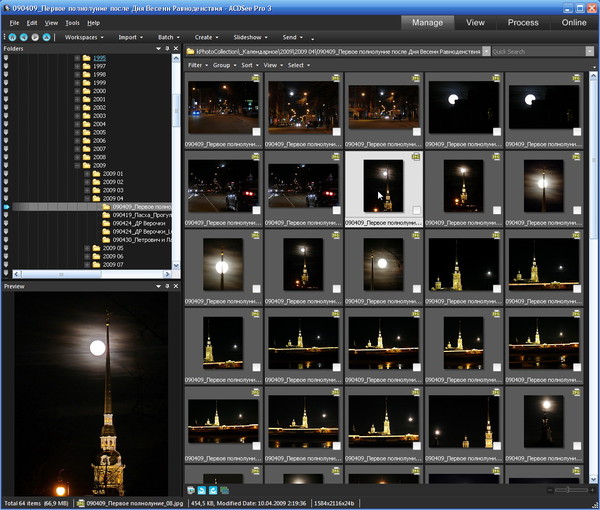Click the file list vertical scrollbar
This screenshot has width=600, height=510.
point(593,278)
